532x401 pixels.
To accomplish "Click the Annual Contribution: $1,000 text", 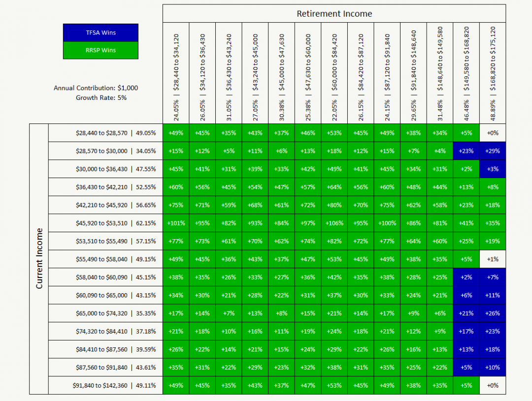I will 96,88.
